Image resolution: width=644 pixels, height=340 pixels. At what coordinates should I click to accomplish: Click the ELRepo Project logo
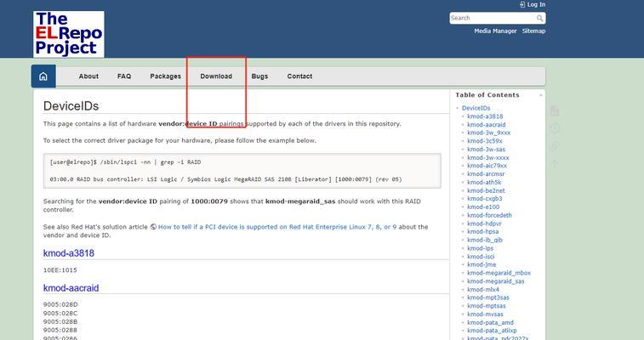tap(69, 34)
